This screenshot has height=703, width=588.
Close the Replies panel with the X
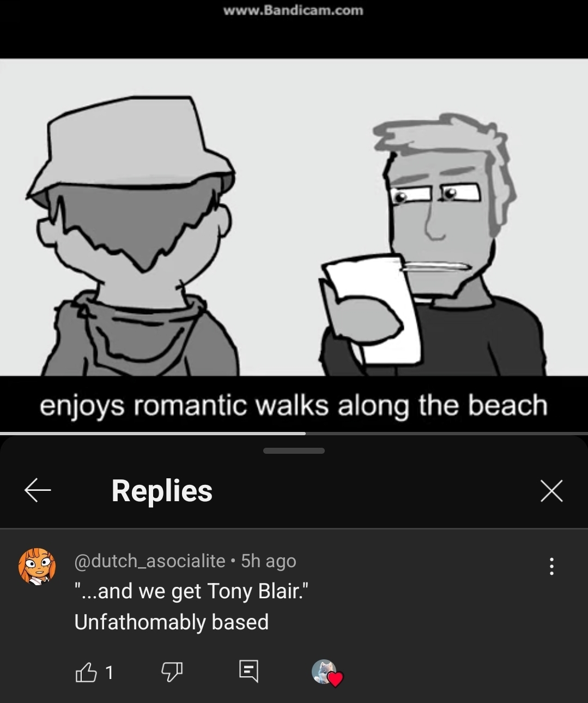click(551, 491)
